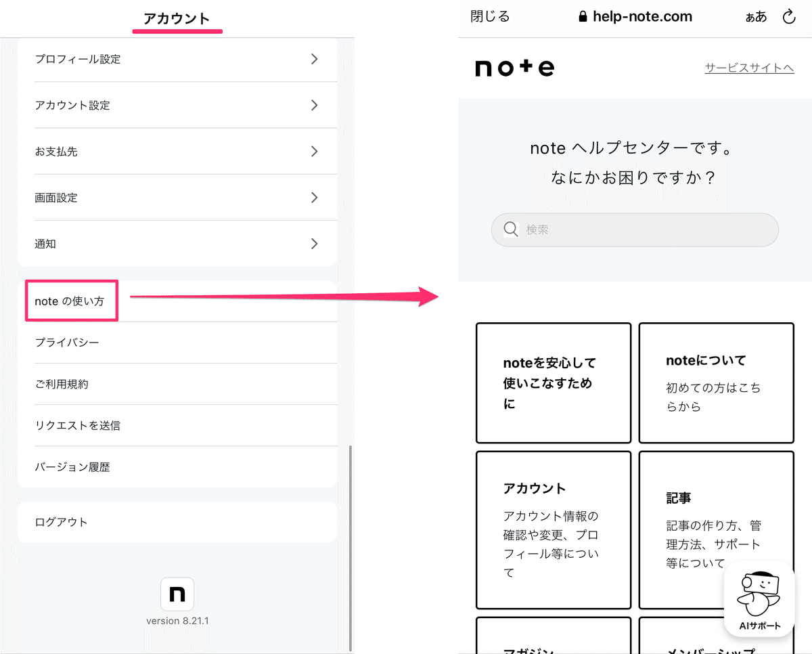Click the reload page icon

[x=789, y=17]
